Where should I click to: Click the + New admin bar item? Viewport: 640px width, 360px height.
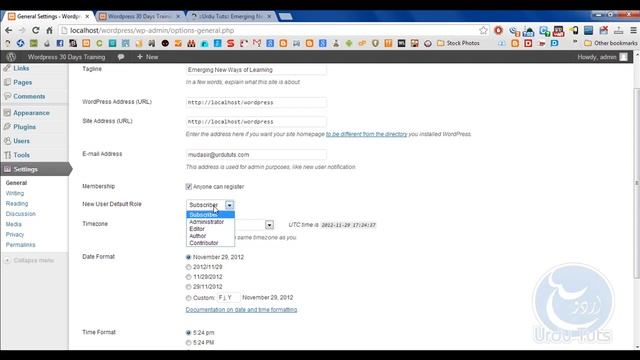[148, 57]
